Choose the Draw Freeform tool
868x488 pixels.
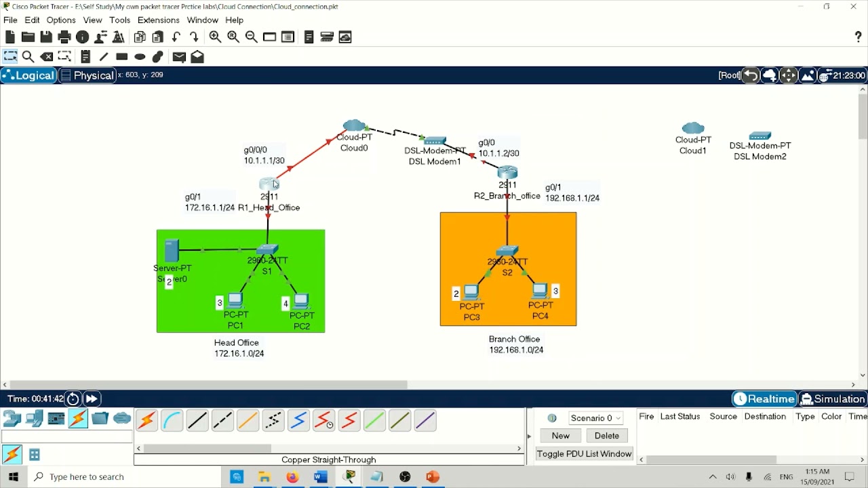pyautogui.click(x=159, y=57)
